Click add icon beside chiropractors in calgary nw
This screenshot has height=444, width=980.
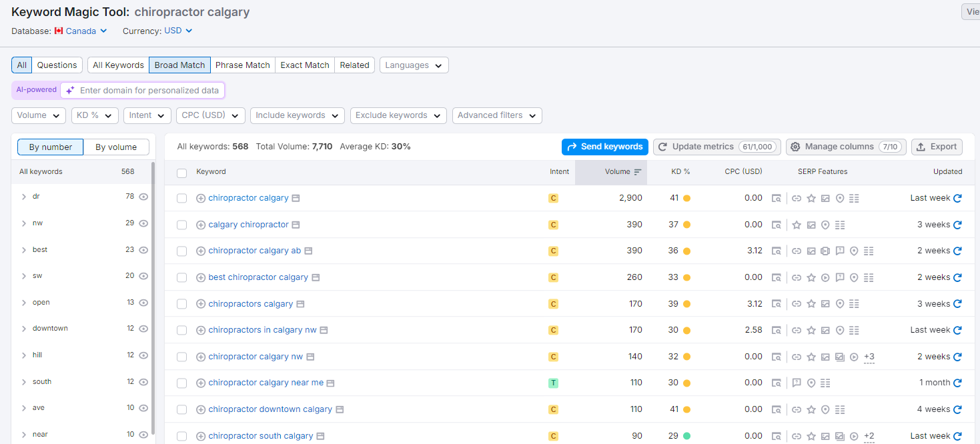point(201,330)
